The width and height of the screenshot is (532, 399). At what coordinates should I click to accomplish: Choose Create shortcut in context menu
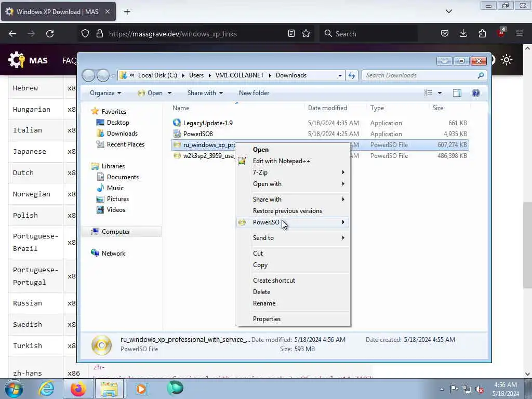coord(293,281)
